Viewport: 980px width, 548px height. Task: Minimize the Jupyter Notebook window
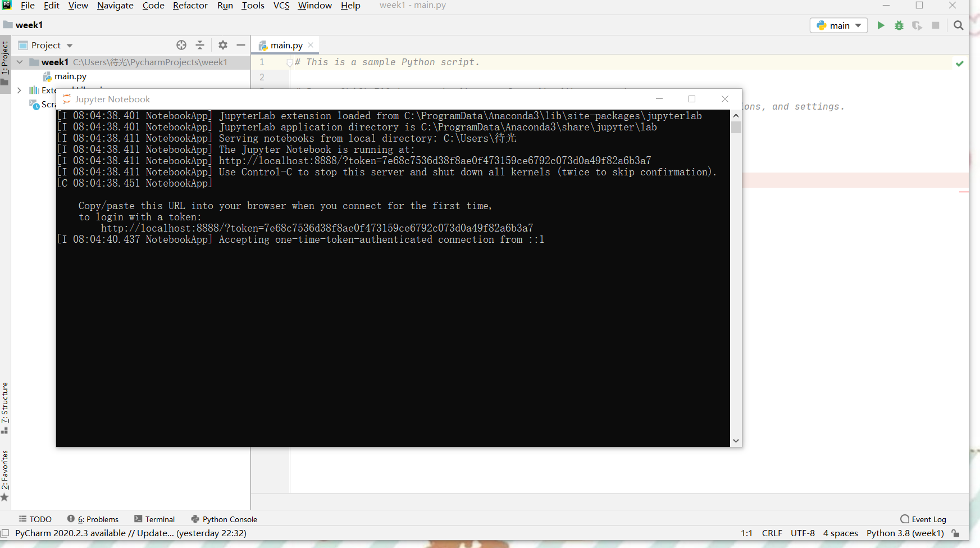659,99
